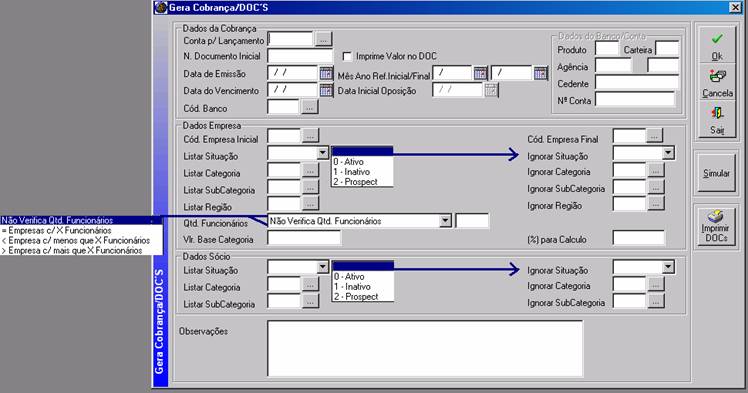Image resolution: width=748 pixels, height=393 pixels.
Task: Click the Sair exit button
Action: pyautogui.click(x=717, y=119)
